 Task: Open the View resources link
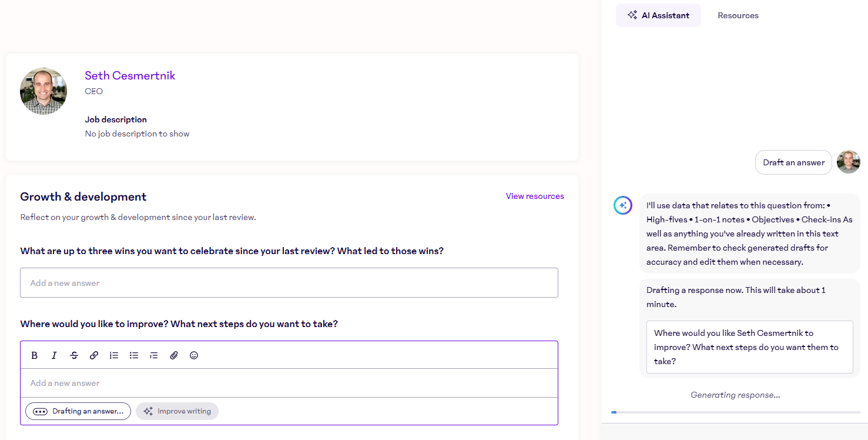(x=534, y=196)
